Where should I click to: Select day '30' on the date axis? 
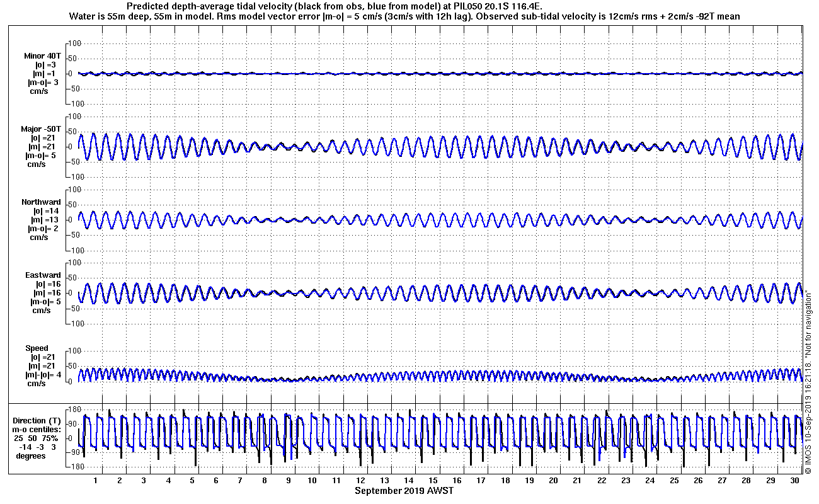pos(795,481)
